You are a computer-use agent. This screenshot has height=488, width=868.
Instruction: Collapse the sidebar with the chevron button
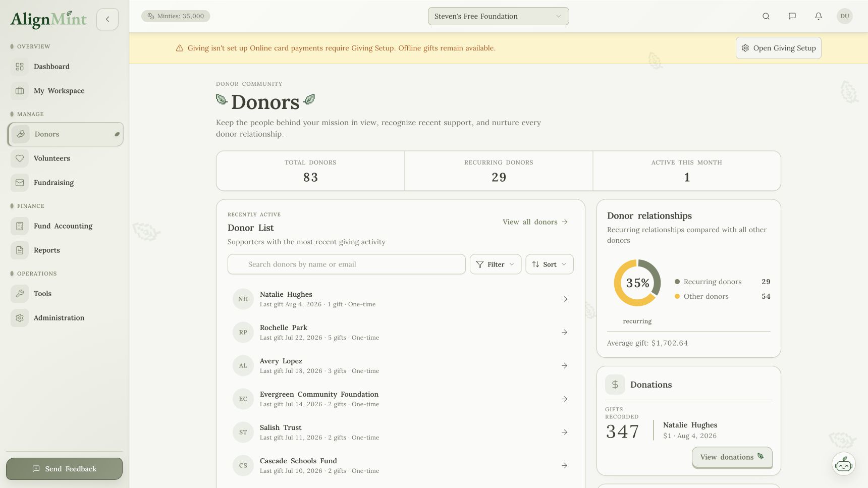[107, 19]
